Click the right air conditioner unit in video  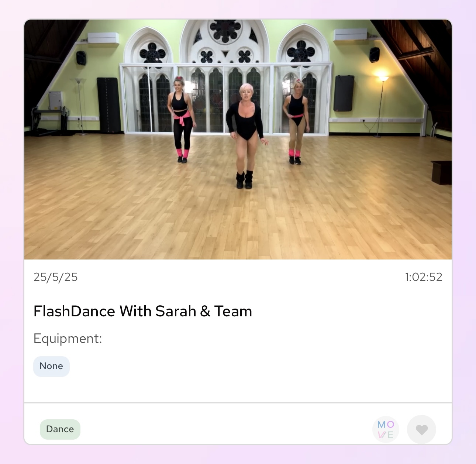click(350, 35)
